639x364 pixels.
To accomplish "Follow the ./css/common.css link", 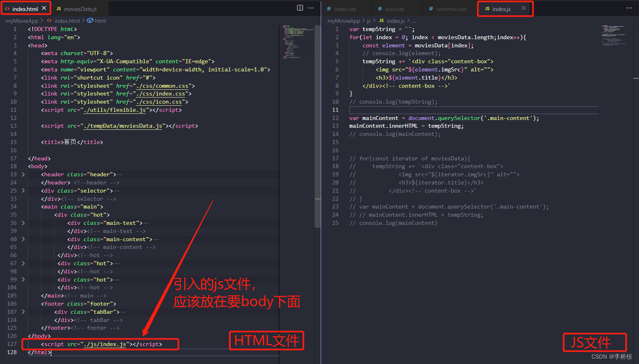I will pos(162,86).
